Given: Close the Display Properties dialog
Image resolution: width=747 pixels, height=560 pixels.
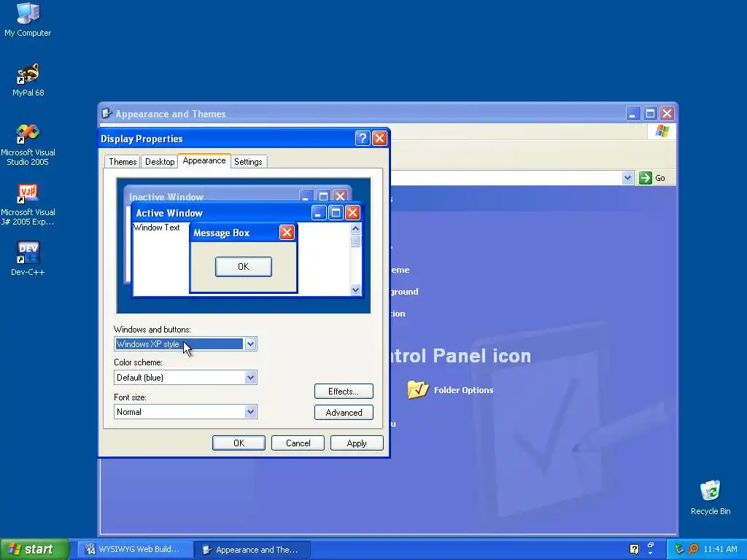Looking at the screenshot, I should [x=379, y=138].
